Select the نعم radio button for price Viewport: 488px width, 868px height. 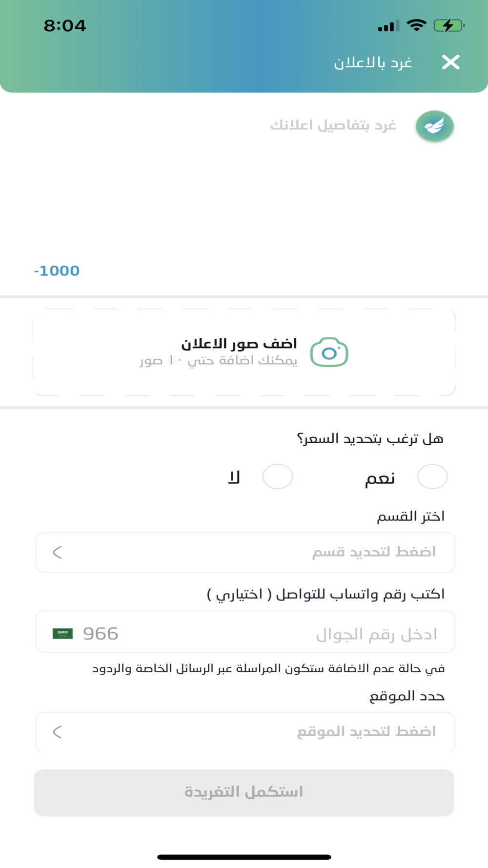pyautogui.click(x=432, y=476)
